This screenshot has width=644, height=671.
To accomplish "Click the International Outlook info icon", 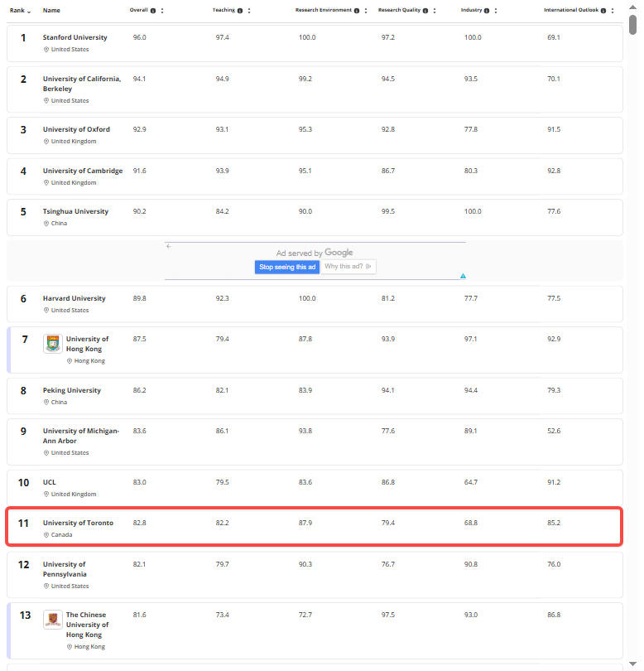I will click(x=603, y=11).
